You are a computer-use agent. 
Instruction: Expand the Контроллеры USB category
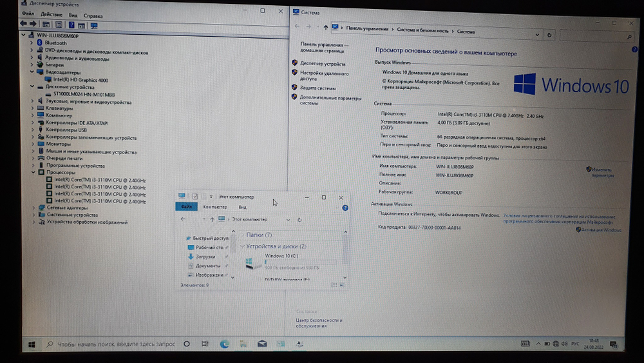[33, 130]
